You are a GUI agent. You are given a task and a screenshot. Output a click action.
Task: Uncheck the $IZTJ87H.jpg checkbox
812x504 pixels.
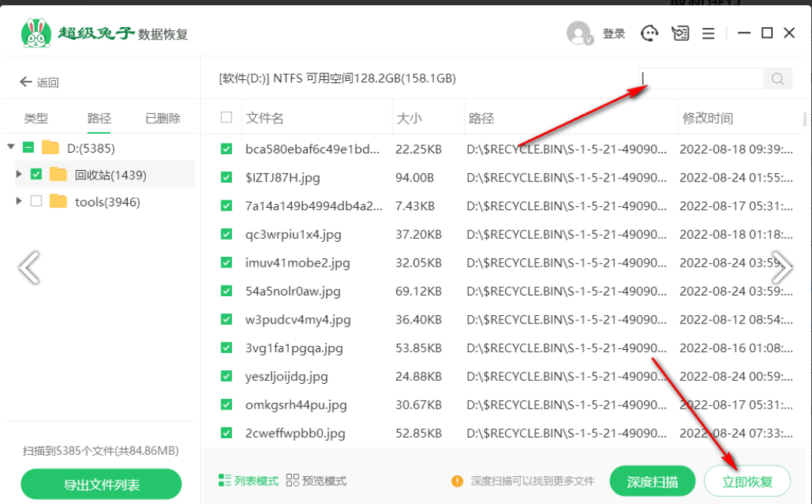[x=226, y=178]
